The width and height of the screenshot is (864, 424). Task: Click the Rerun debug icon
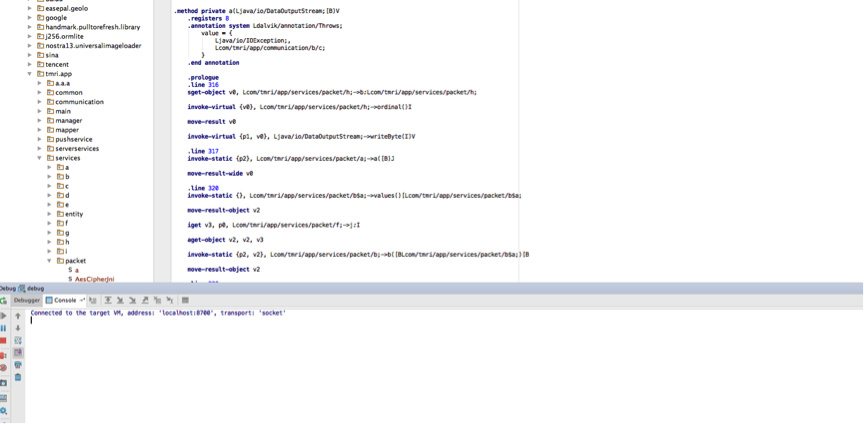(x=3, y=300)
